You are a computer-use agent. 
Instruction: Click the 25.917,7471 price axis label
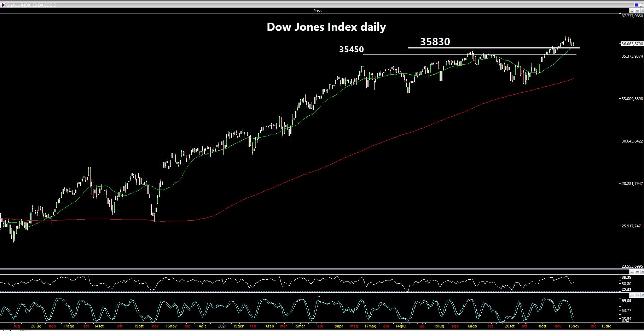tap(632, 226)
